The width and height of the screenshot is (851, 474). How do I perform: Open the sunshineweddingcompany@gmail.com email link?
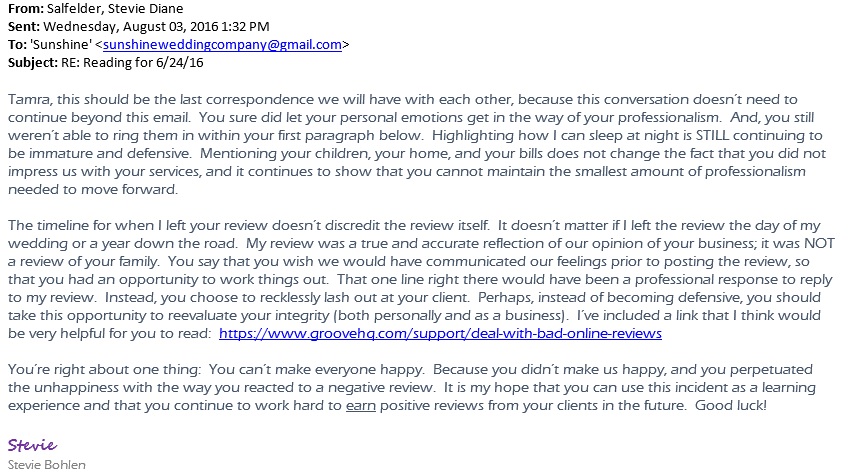click(223, 45)
